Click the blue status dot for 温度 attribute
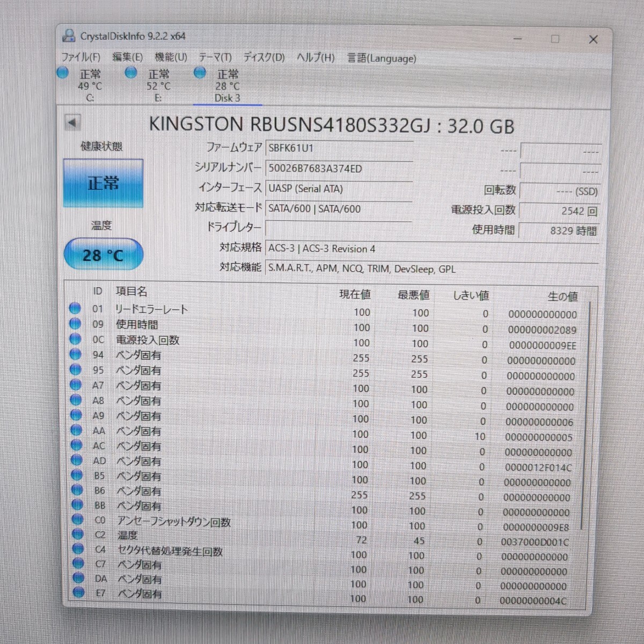Screen dimensions: 644x644 [x=77, y=532]
